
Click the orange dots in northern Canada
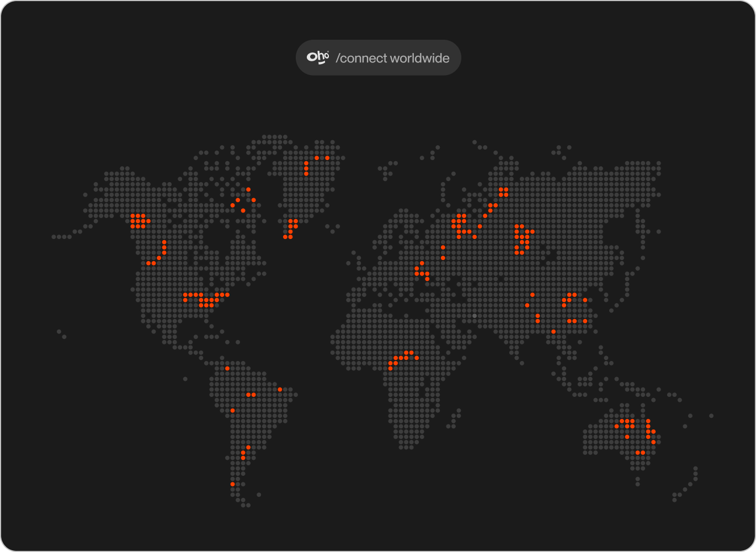(243, 200)
